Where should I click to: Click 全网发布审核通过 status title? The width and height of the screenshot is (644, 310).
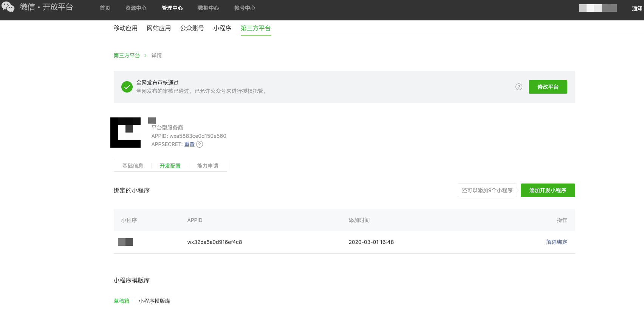[158, 83]
